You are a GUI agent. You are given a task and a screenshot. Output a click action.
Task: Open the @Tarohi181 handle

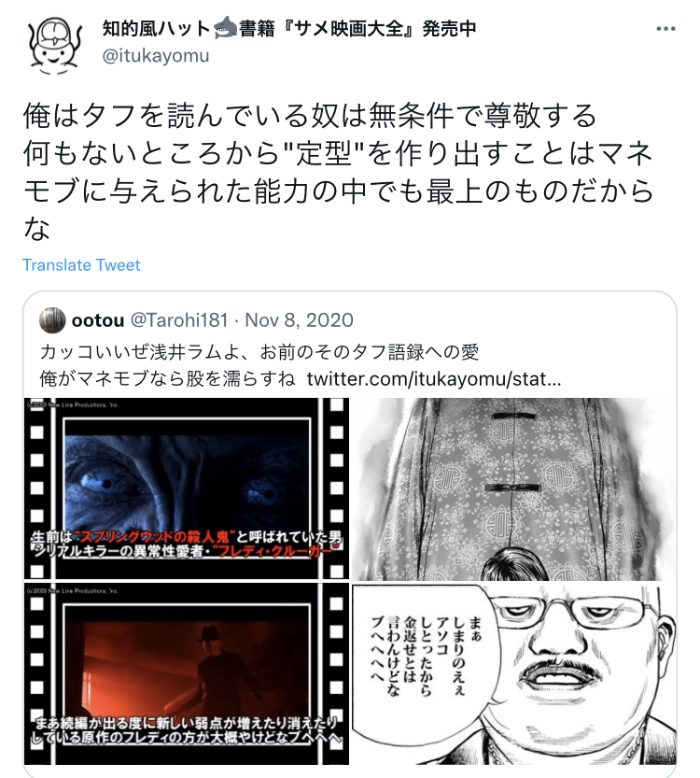coord(179,320)
